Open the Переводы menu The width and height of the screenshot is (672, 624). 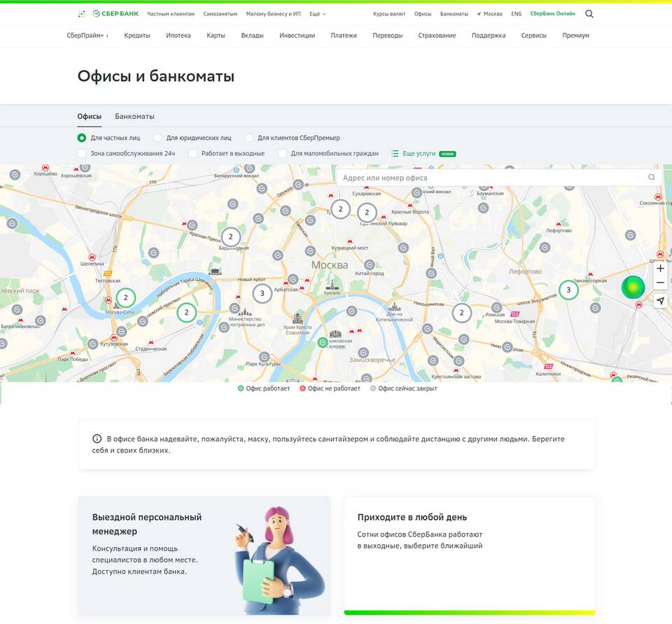pos(387,36)
